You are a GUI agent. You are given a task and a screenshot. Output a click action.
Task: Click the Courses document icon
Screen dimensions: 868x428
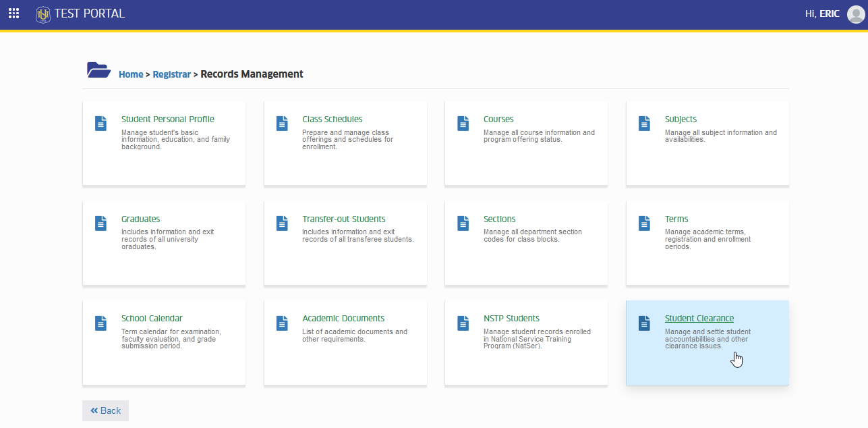point(463,124)
